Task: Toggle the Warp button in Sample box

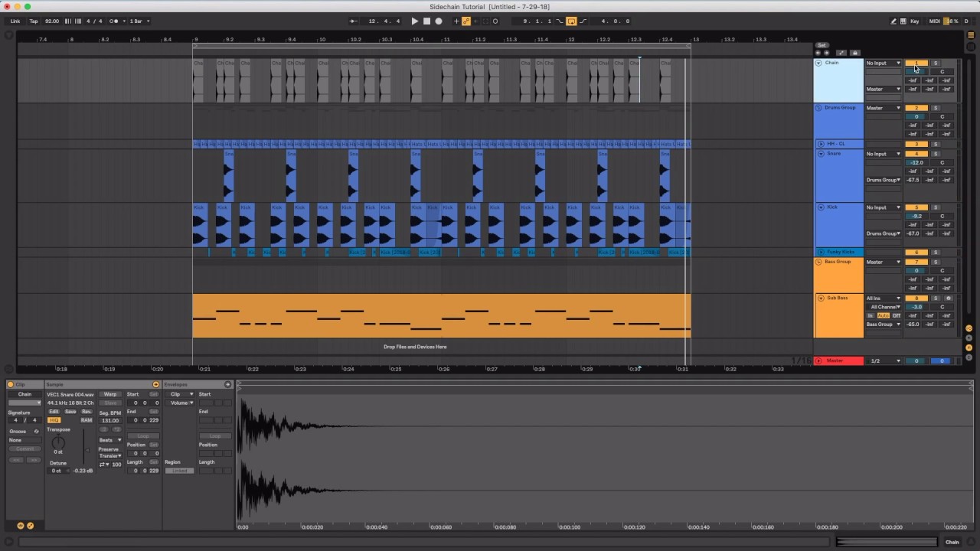Action: [110, 394]
